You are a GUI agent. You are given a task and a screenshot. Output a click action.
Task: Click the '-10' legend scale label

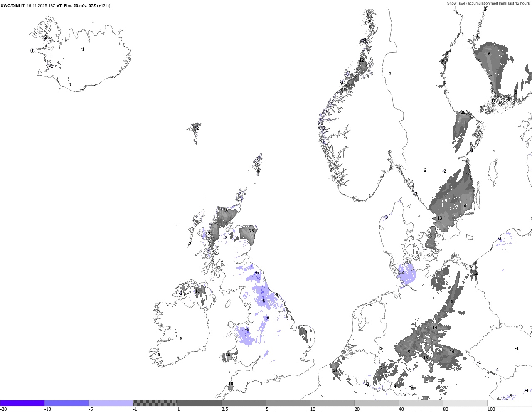(x=48, y=409)
